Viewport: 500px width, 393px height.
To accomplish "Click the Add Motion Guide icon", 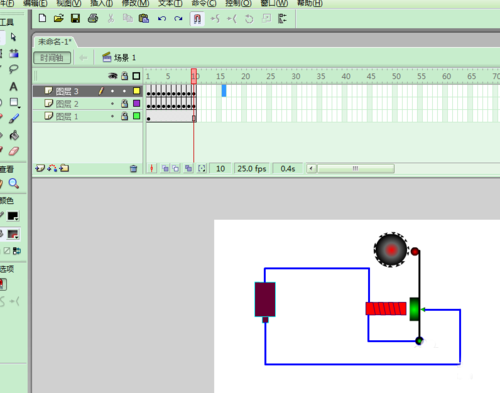I will click(x=52, y=169).
